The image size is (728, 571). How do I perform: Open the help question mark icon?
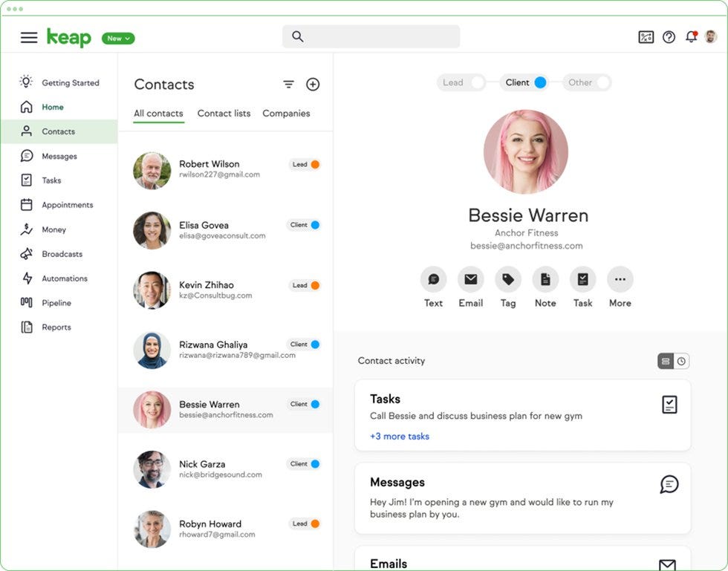(x=668, y=36)
